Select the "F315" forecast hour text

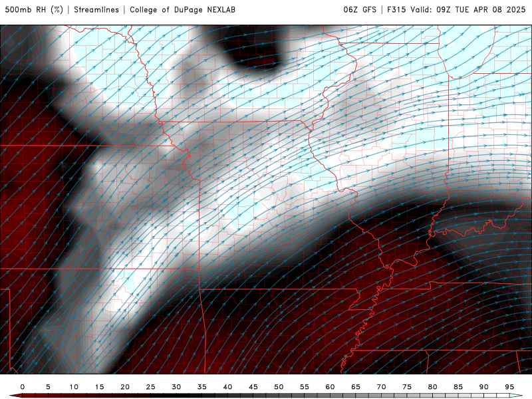point(396,10)
